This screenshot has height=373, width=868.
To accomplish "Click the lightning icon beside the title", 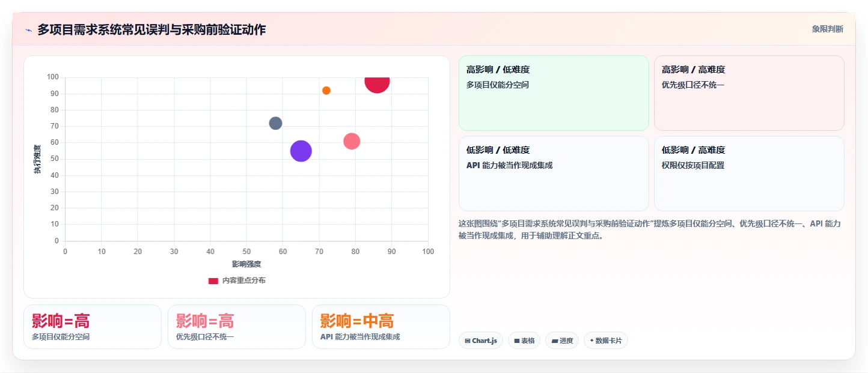I will click(28, 30).
